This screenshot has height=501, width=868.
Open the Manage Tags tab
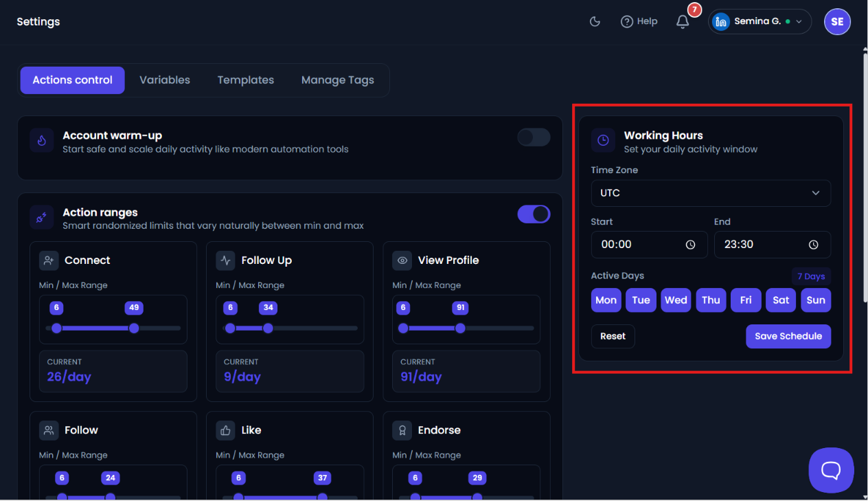coord(338,80)
